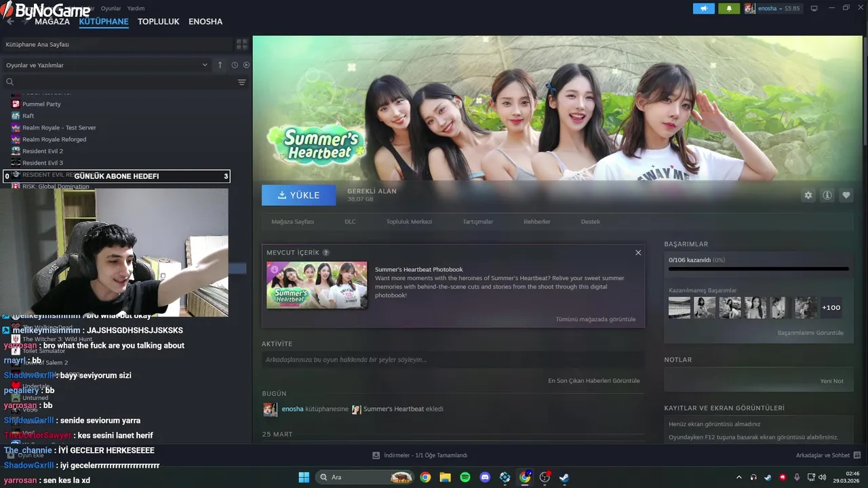Screen dimensions: 868x488
Task: Close the Mevcut İçerik panel
Action: click(638, 253)
